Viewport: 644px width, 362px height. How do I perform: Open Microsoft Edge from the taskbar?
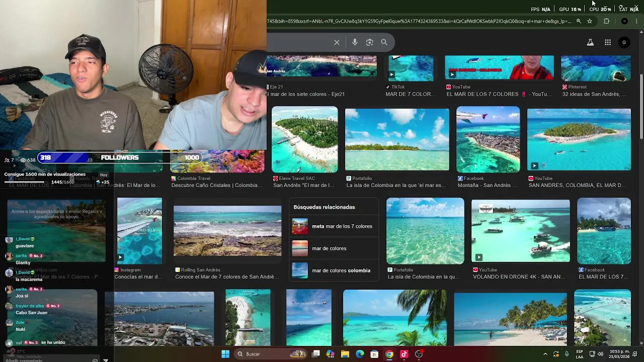pos(360,354)
